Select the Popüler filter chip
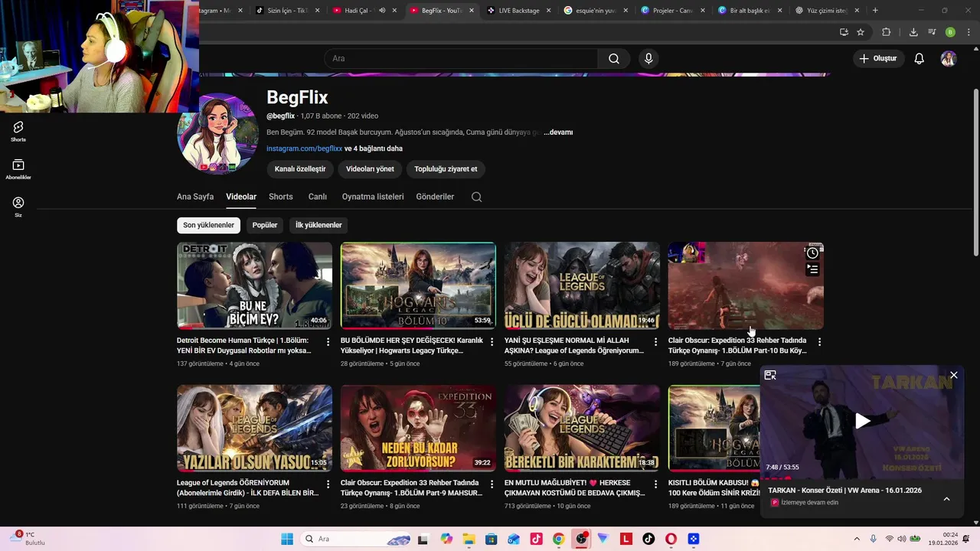The image size is (980, 551). pyautogui.click(x=265, y=225)
